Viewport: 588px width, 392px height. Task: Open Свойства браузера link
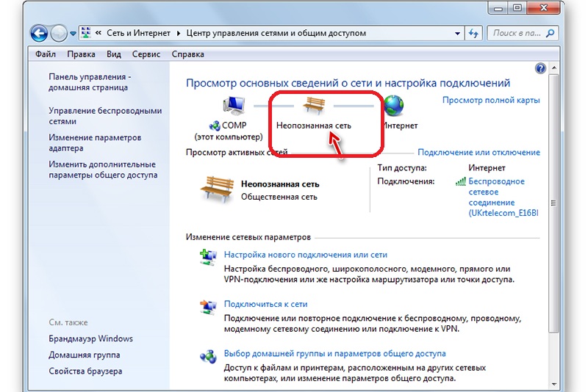pyautogui.click(x=85, y=371)
